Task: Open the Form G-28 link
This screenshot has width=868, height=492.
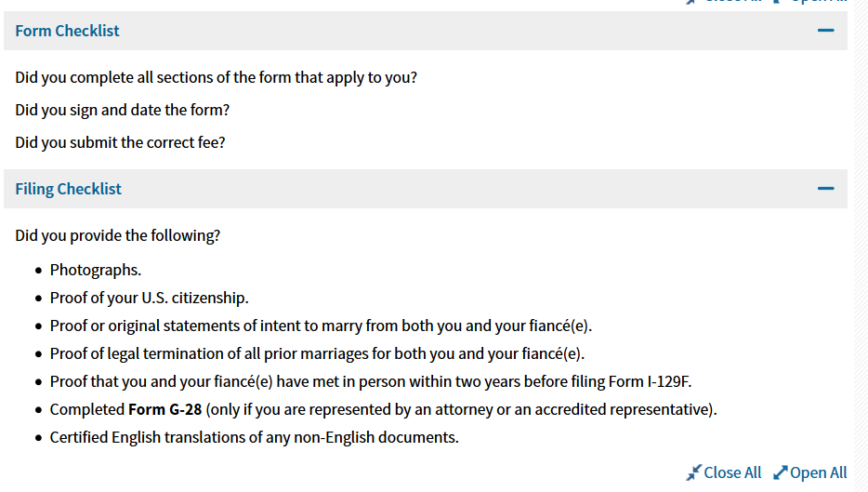Action: tap(165, 409)
